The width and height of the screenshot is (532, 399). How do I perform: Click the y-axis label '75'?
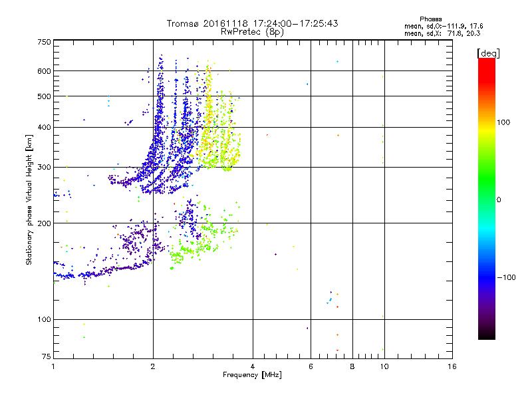point(47,356)
